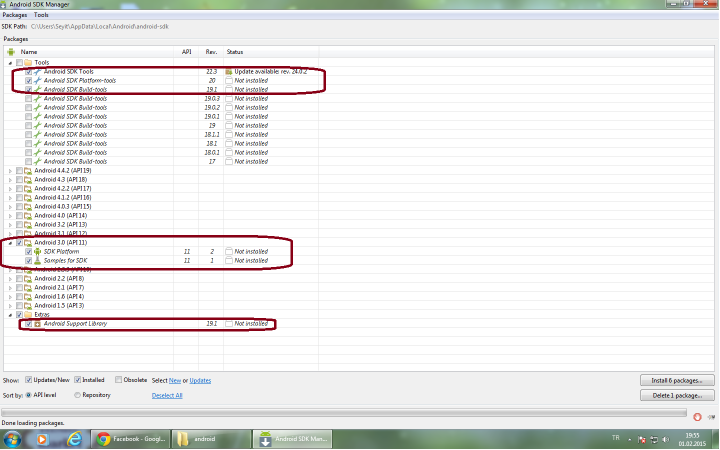Expand the Android 4.1.2 (API 16) group

point(10,198)
